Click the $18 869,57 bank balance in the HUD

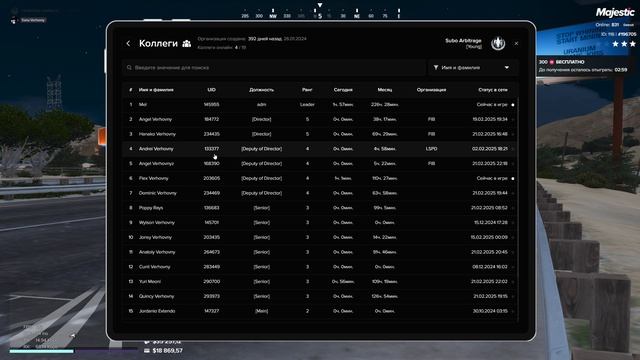(x=167, y=351)
